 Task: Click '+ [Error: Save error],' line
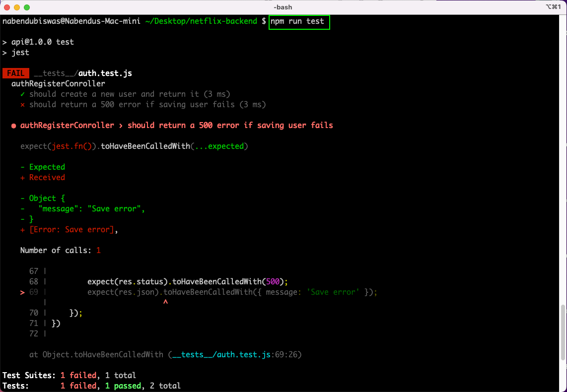pos(70,230)
